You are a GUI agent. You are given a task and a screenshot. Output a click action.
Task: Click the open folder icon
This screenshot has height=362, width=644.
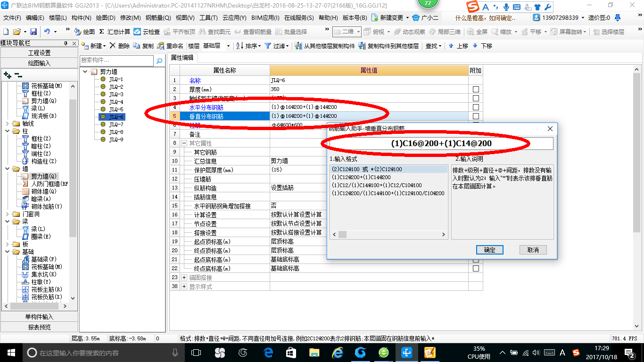click(x=17, y=32)
